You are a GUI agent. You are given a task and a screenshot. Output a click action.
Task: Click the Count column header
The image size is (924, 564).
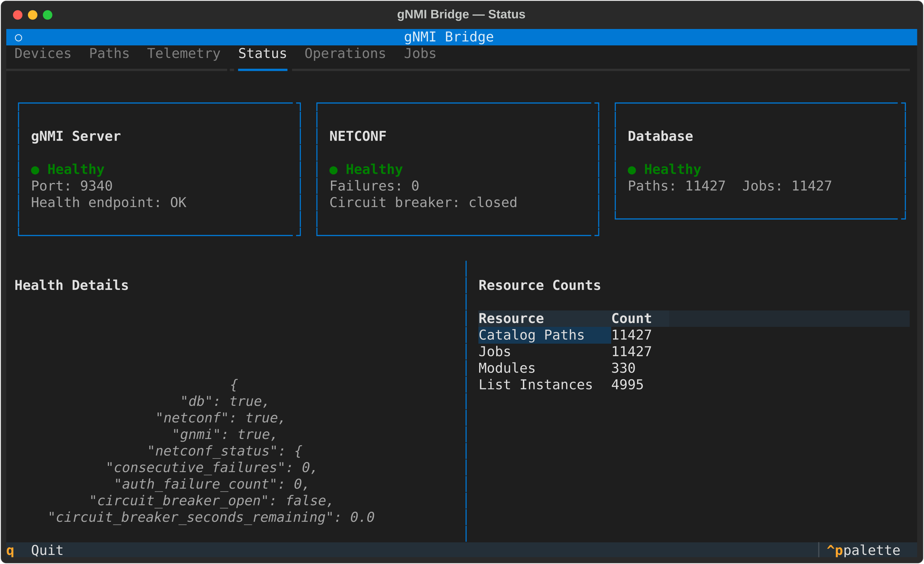click(x=631, y=318)
